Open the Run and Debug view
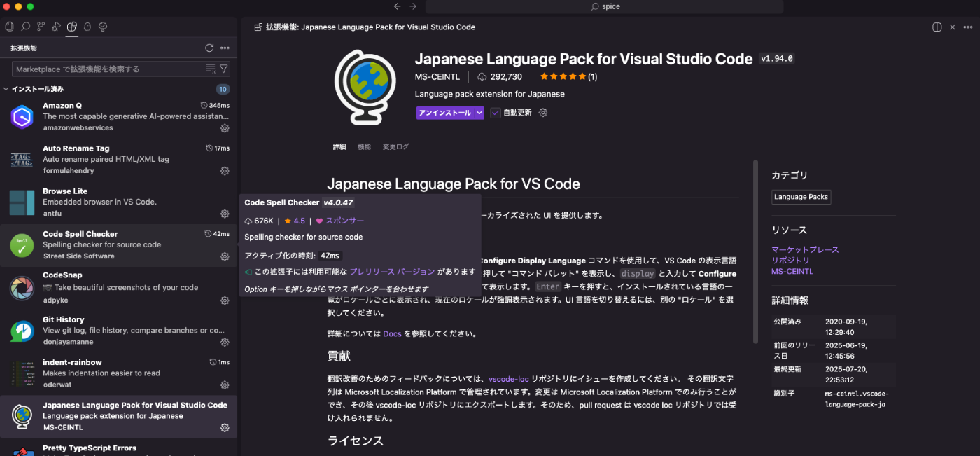Screen dimensions: 980x456 [x=56, y=27]
